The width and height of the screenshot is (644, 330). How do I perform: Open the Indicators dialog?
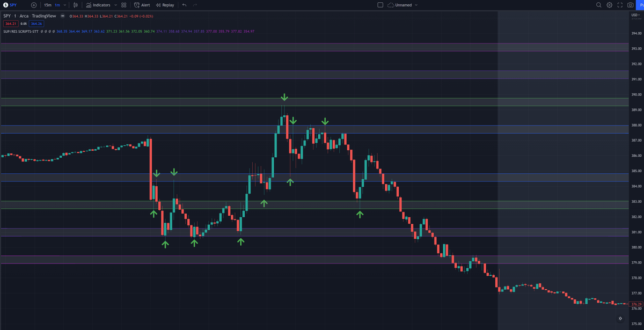(x=98, y=5)
